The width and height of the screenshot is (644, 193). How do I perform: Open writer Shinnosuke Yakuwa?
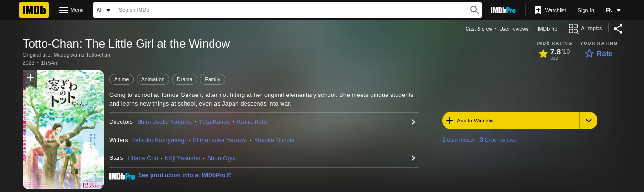(220, 140)
